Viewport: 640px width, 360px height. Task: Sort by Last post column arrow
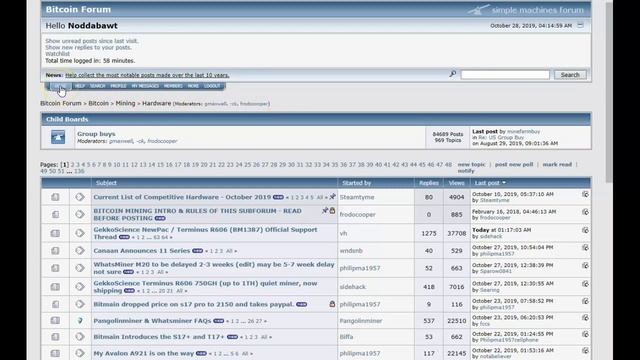click(x=504, y=183)
